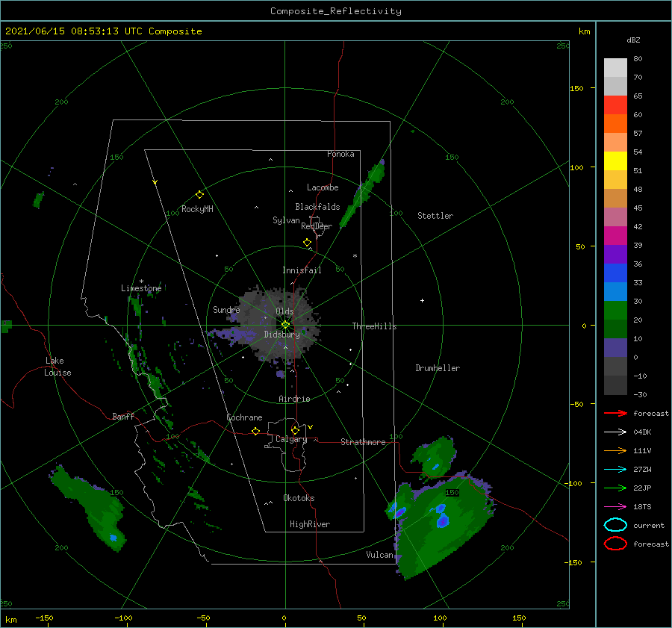
Task: Click the bright yellow swatch between 54 and 51 dBZ
Action: (x=615, y=161)
